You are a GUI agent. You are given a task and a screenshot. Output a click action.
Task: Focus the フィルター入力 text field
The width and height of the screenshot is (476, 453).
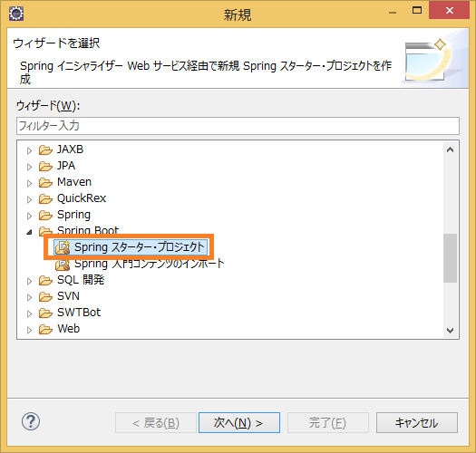tap(238, 126)
